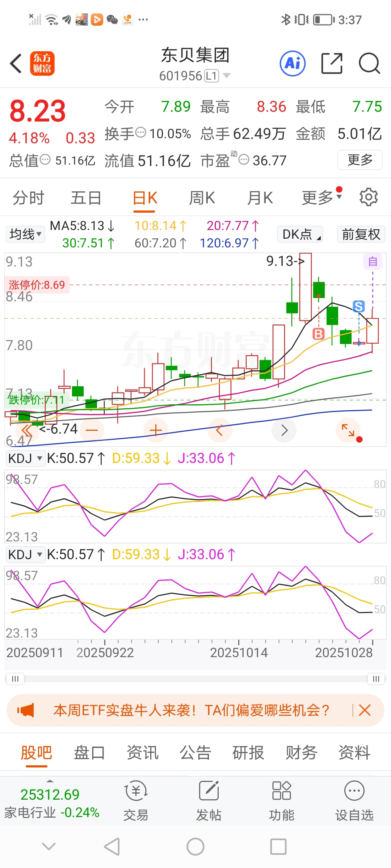
Task: Open the first KDJ indicator dropdown
Action: (x=26, y=458)
